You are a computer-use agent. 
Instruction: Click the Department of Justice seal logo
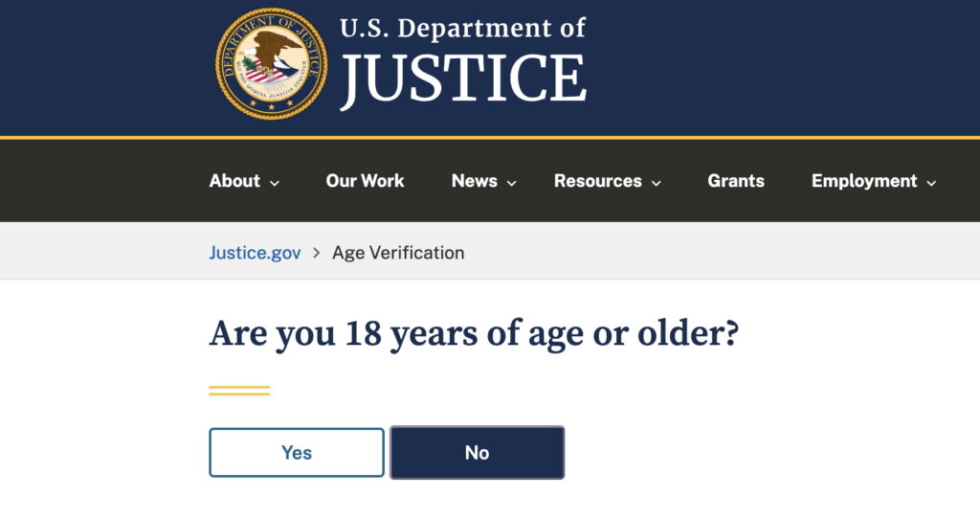pyautogui.click(x=271, y=63)
